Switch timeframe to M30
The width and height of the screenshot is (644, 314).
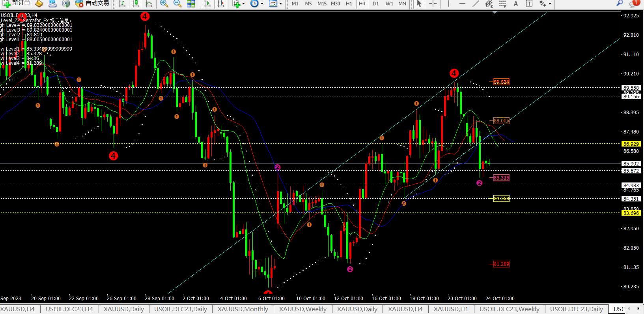(x=335, y=4)
